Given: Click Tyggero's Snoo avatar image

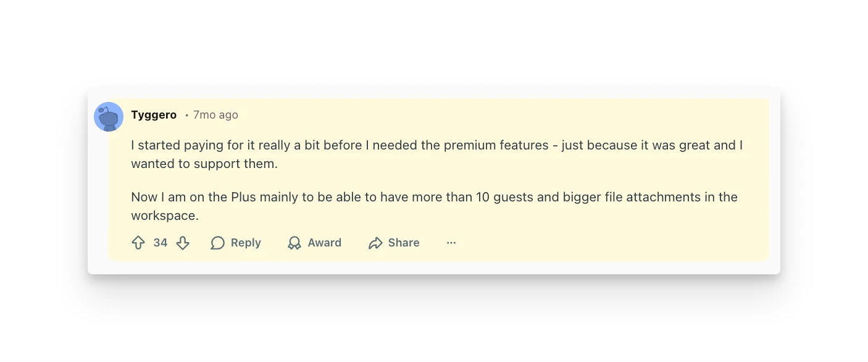Looking at the screenshot, I should tap(109, 117).
